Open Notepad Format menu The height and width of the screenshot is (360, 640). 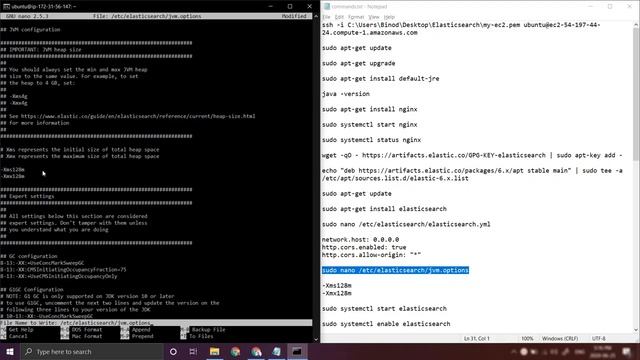coord(356,17)
